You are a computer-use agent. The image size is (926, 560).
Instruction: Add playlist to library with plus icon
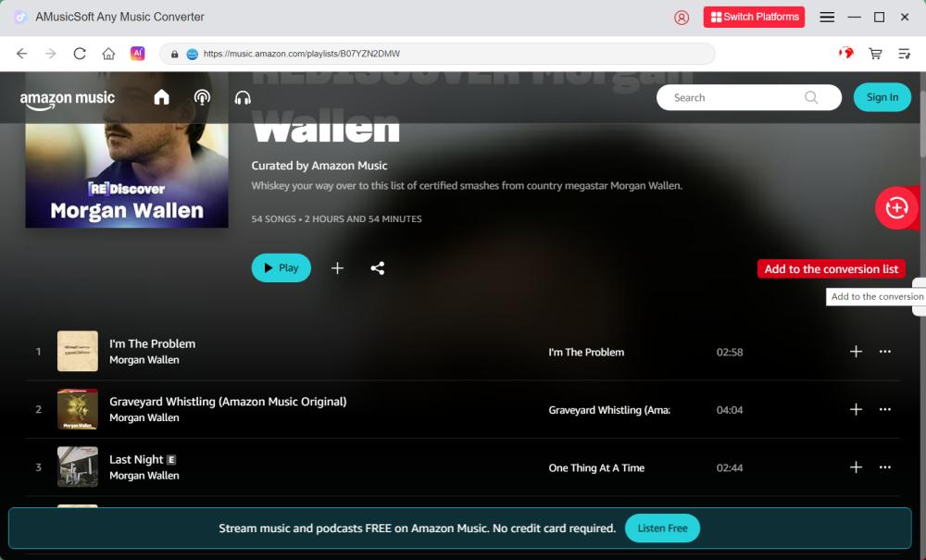point(337,268)
